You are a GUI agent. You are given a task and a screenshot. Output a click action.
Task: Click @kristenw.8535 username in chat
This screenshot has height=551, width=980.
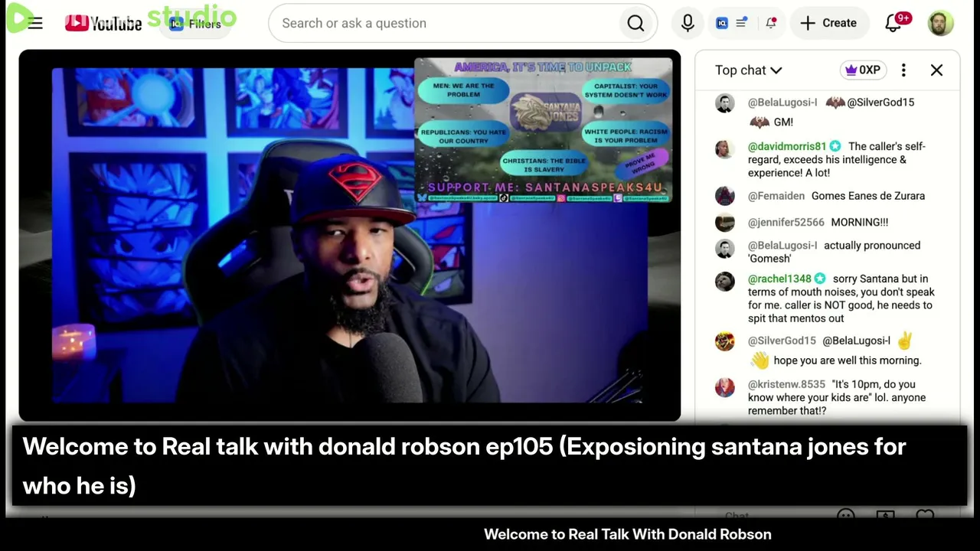coord(786,384)
